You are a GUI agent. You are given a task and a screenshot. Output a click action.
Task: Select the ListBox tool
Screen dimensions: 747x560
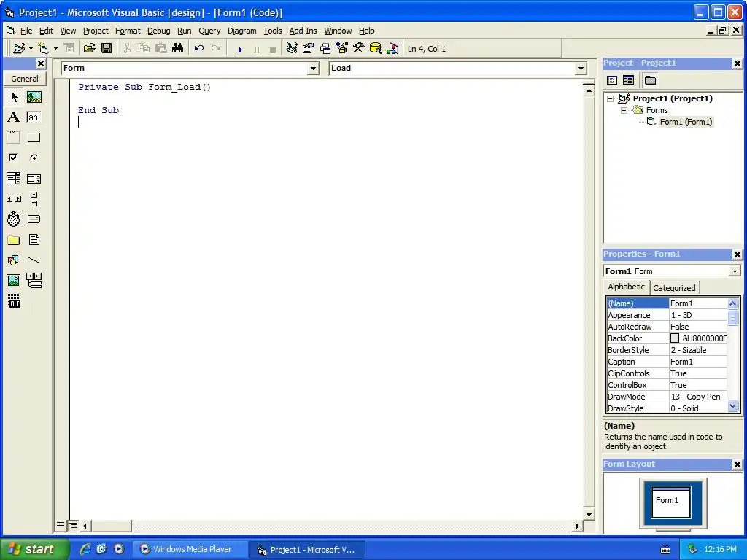(34, 179)
